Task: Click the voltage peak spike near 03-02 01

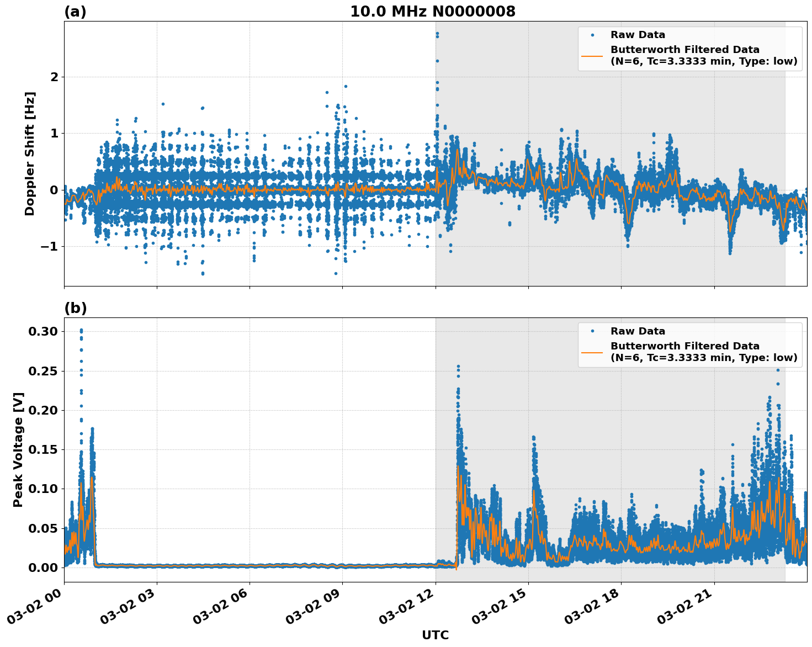Action: pos(81,330)
